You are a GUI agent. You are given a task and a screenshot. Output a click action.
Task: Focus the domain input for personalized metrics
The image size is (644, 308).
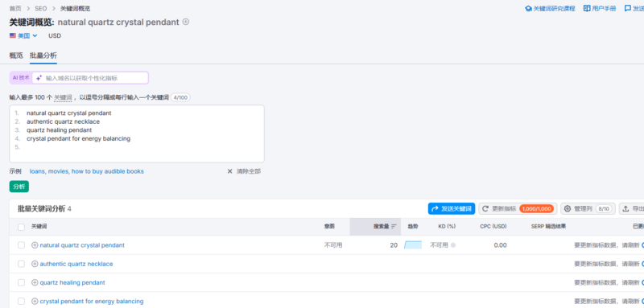coord(90,78)
